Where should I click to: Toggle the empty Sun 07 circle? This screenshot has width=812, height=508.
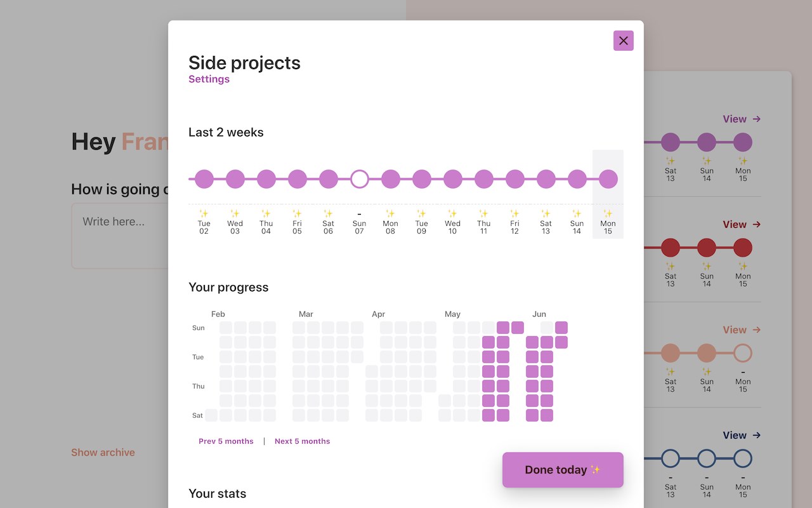[360, 179]
